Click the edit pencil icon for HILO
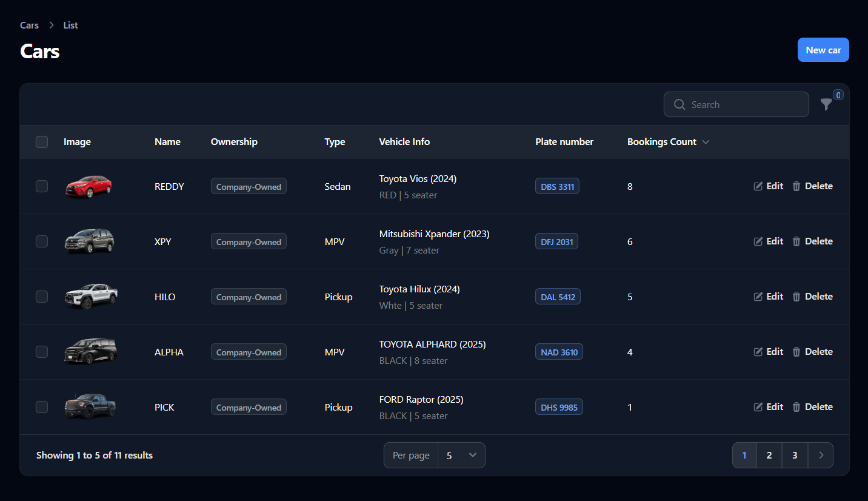 tap(758, 297)
